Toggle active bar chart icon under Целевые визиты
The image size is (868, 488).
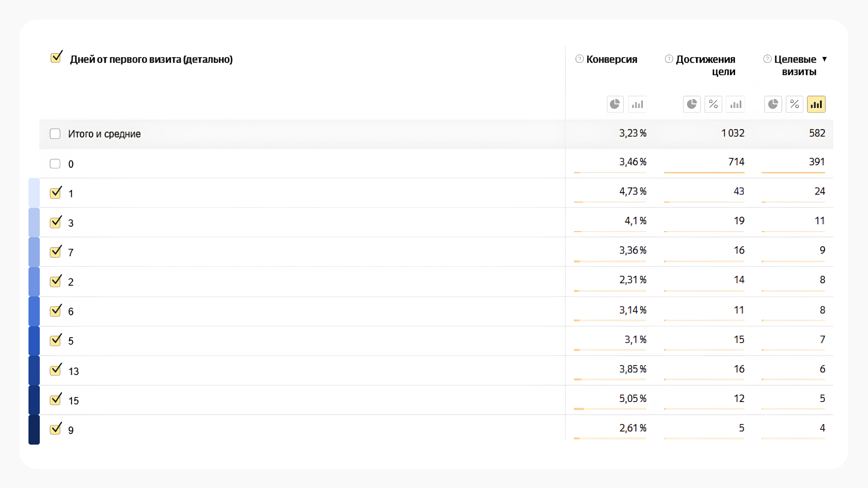(x=816, y=104)
